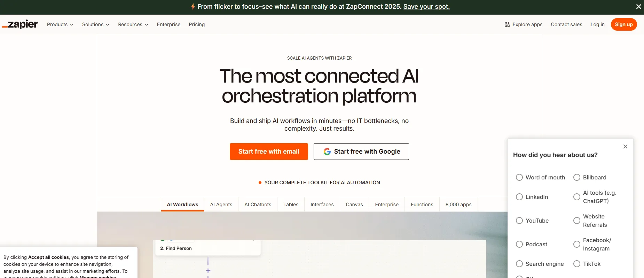Switch to the AI Agents tab
644x278 pixels.
[221, 204]
